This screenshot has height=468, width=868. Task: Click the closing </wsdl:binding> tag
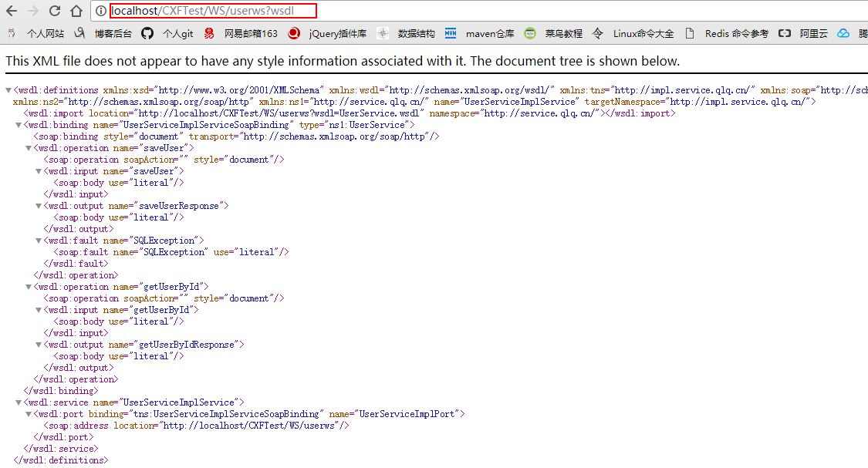61,391
